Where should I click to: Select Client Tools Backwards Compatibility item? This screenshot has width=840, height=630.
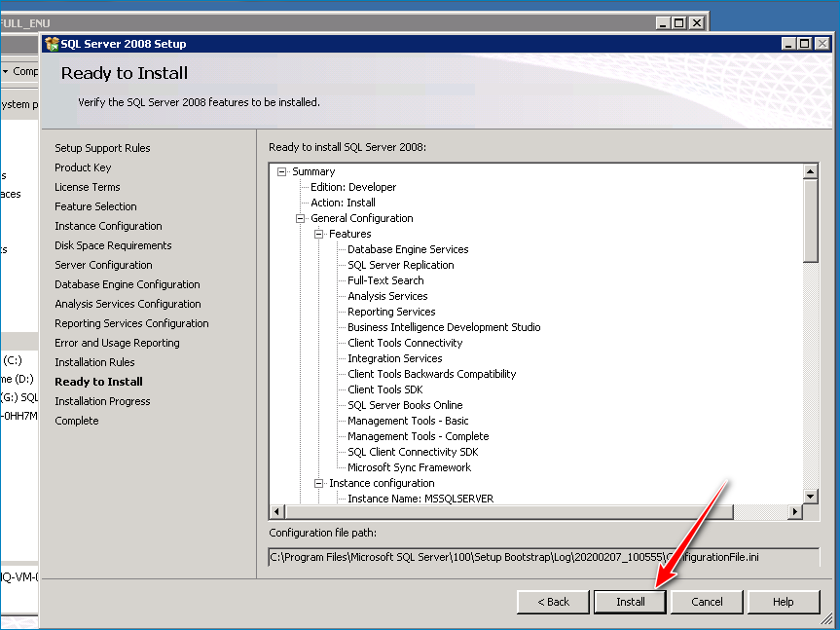click(432, 374)
